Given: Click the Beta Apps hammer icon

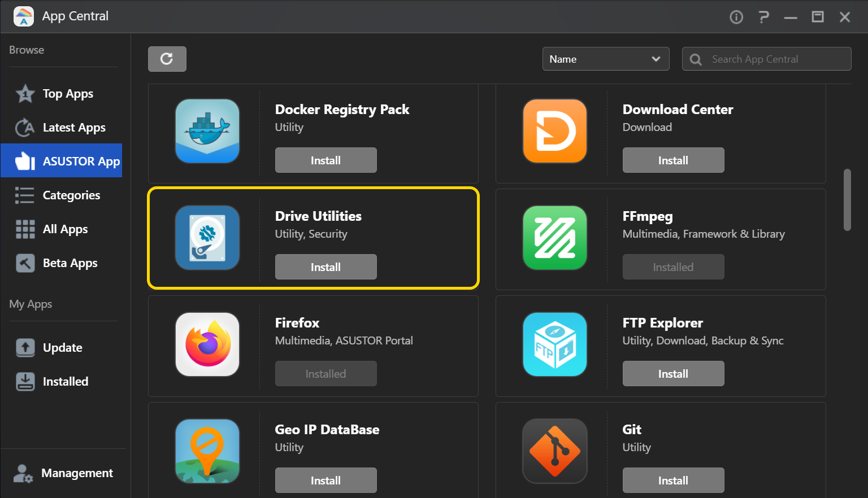Looking at the screenshot, I should pos(25,263).
